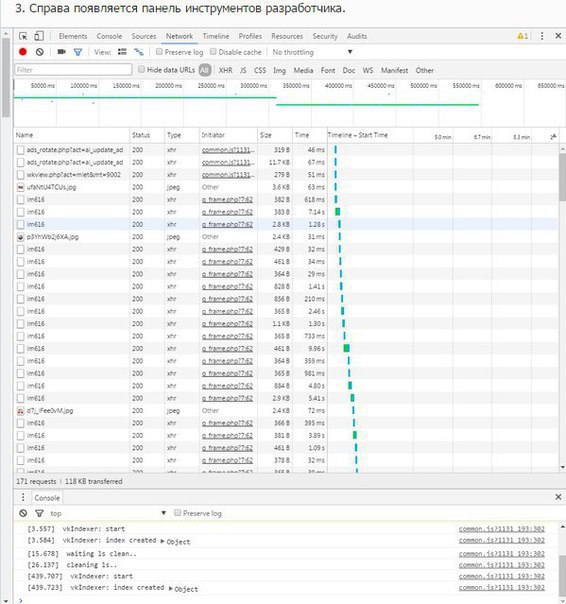Viewport: 566px width, 604px height.
Task: Switch to large request rows view icon
Action: pyautogui.click(x=122, y=52)
